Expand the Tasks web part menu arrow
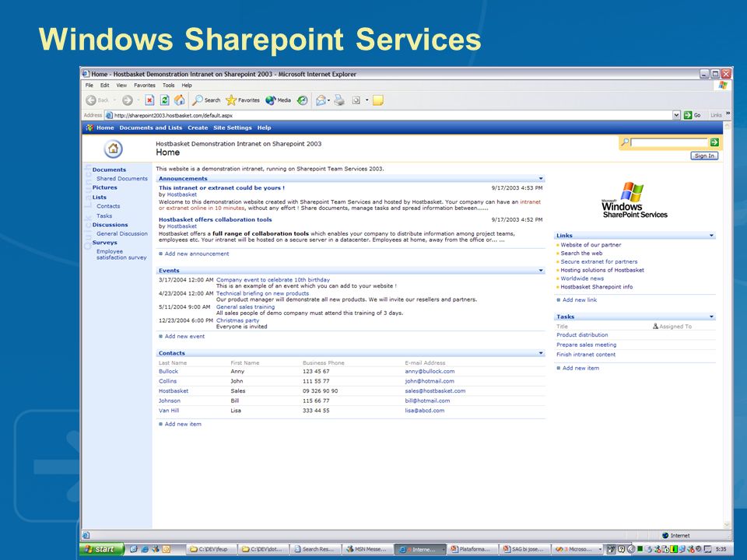747x560 pixels. click(711, 317)
